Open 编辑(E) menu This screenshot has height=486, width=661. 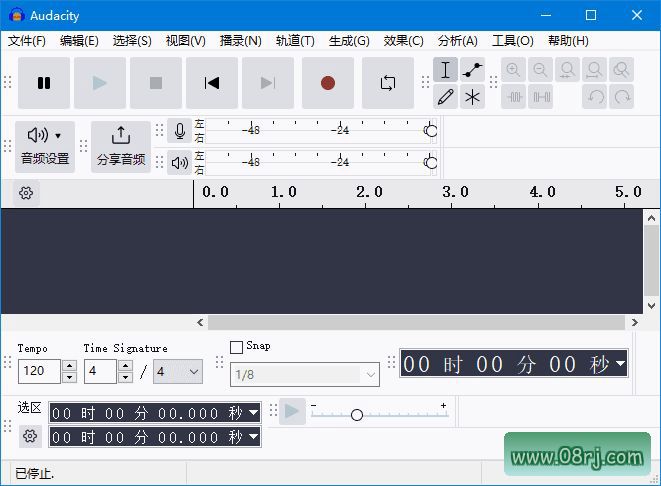coord(79,41)
